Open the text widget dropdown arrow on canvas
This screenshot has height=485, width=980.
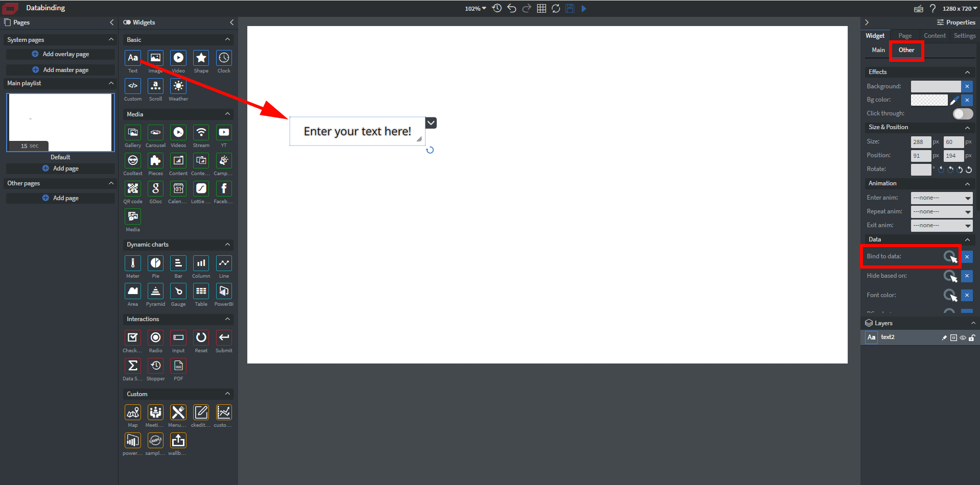pyautogui.click(x=431, y=123)
